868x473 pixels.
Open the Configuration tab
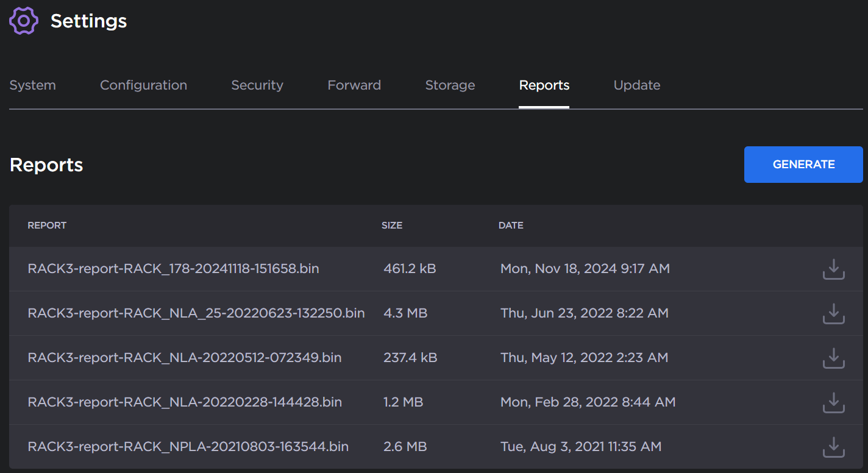[143, 85]
